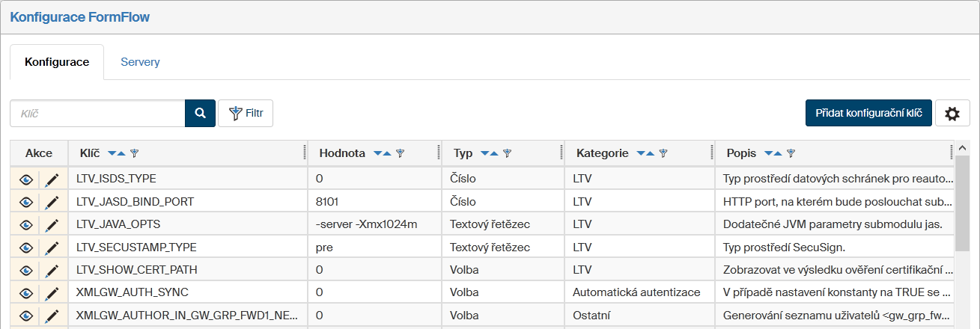Sort the Klíč column using arrows

click(x=117, y=153)
